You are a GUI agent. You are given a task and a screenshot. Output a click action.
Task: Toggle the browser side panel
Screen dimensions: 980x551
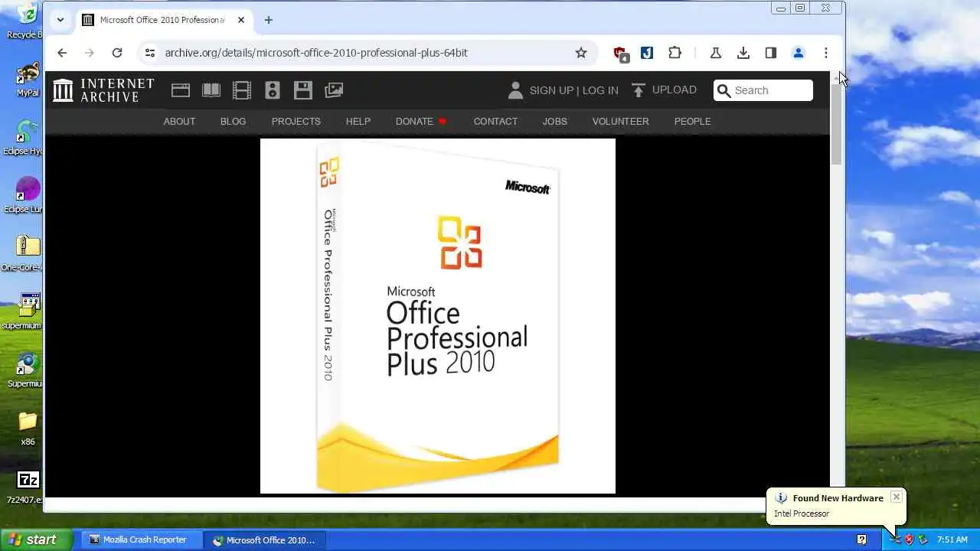point(770,53)
